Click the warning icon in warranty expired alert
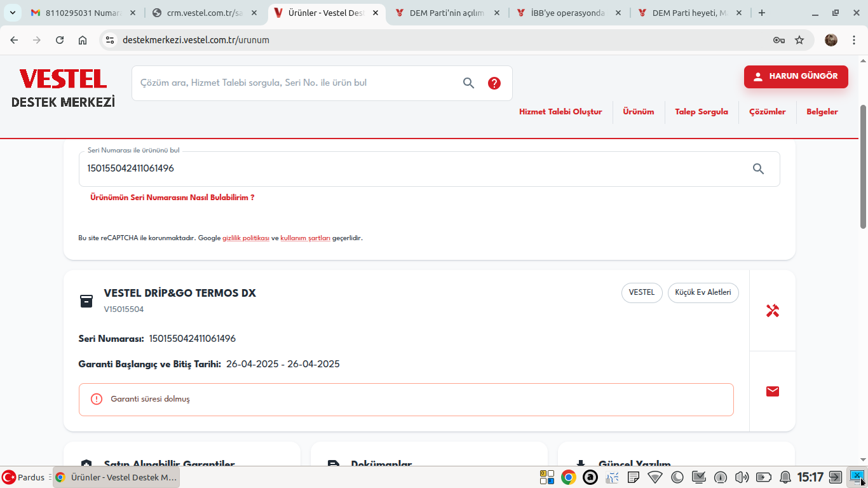868x488 pixels. pos(97,399)
